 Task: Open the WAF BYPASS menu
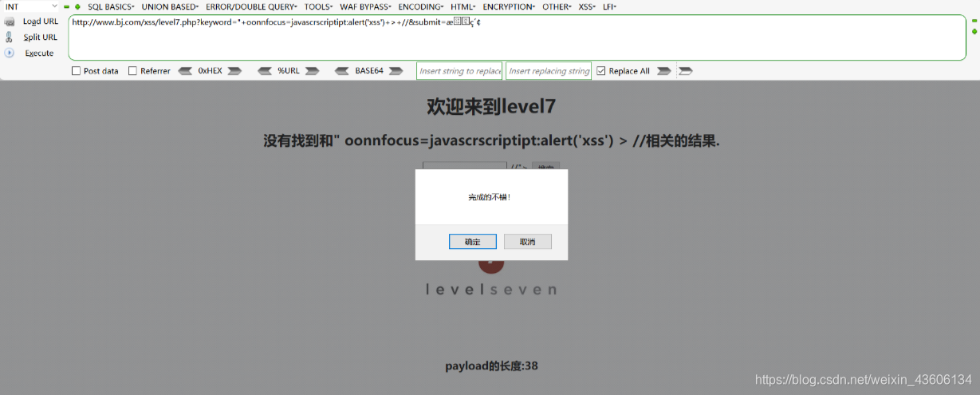[366, 6]
